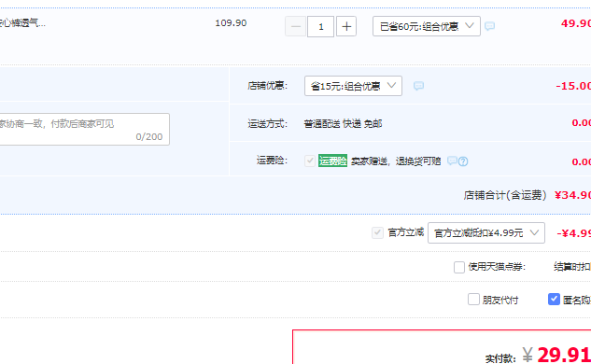This screenshot has width=591, height=364.
Task: Enable the 使用天猫点券 checkbox
Action: [459, 267]
